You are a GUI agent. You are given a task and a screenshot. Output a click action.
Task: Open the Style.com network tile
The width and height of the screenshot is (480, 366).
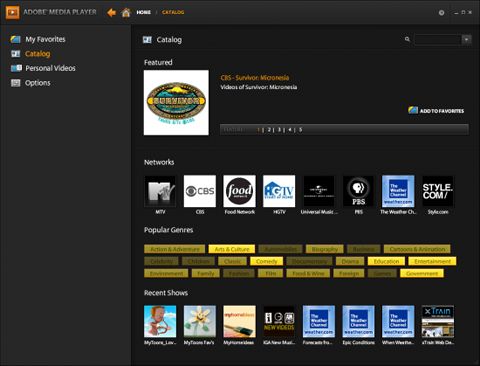438,191
